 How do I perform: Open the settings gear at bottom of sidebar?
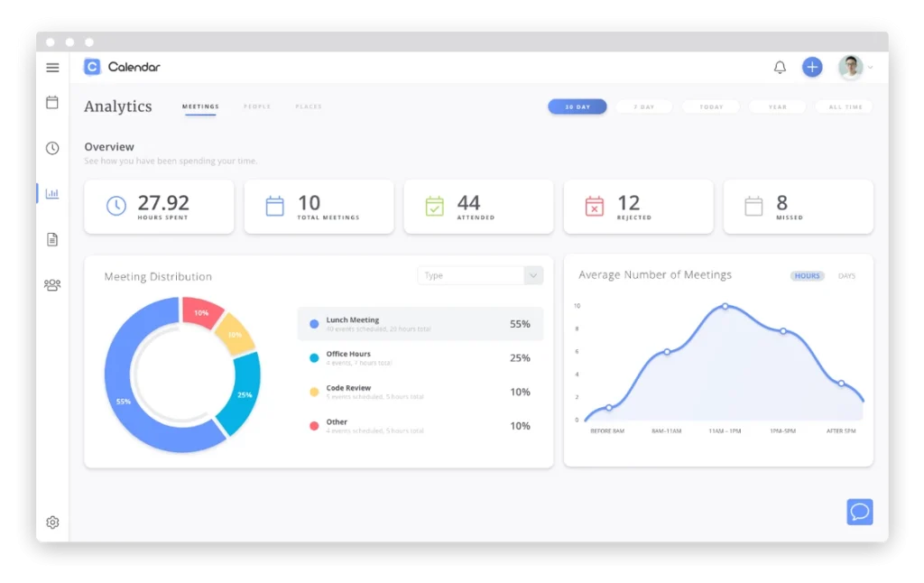[52, 522]
